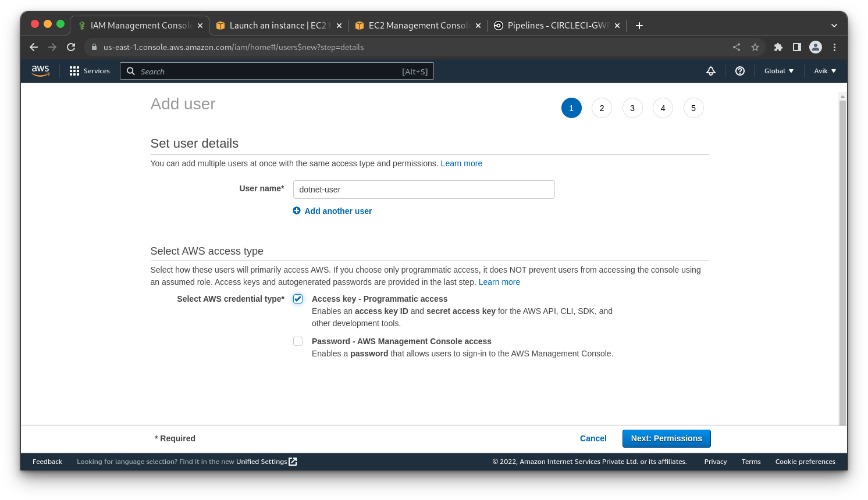Expand the Avik account dropdown
Screen dimensions: 868x500
click(825, 71)
